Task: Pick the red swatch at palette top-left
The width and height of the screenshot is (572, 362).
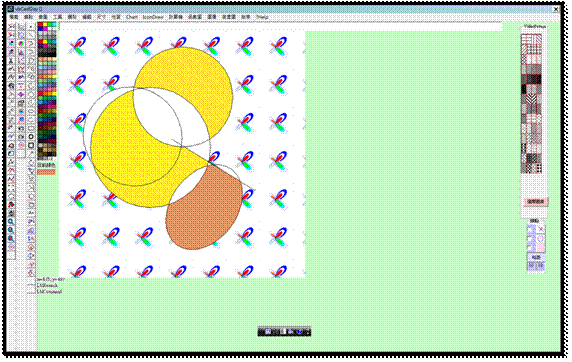Action: click(x=40, y=25)
